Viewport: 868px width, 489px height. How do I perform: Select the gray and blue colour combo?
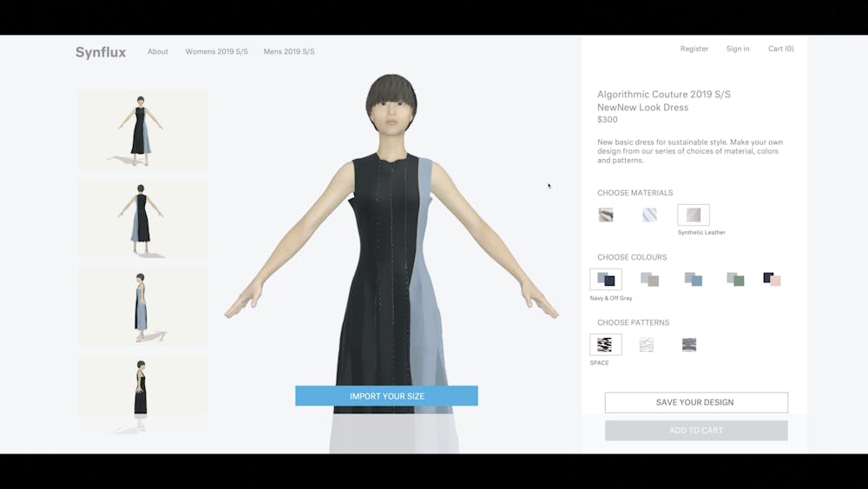[693, 279]
